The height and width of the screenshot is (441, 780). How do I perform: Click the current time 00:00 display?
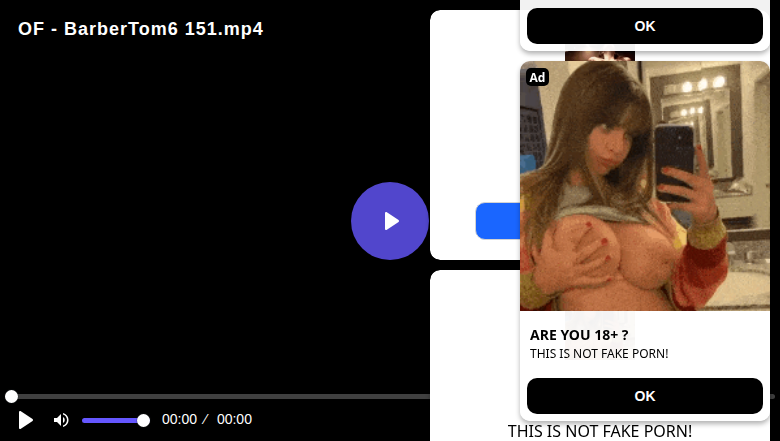coord(179,419)
